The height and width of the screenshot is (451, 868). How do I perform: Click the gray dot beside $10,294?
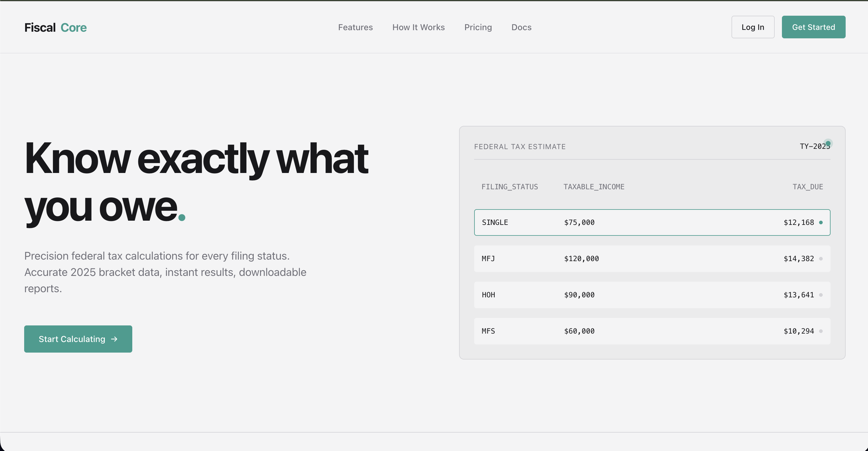pyautogui.click(x=821, y=331)
